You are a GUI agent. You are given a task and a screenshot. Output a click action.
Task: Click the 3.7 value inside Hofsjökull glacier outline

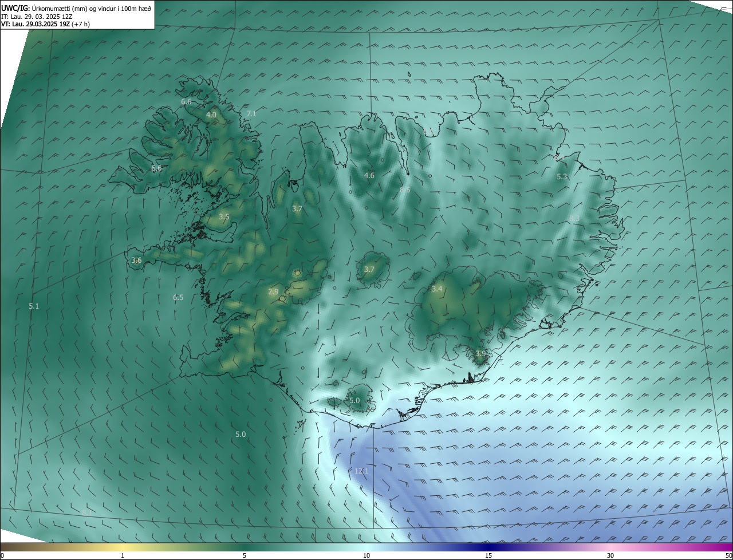pyautogui.click(x=369, y=269)
